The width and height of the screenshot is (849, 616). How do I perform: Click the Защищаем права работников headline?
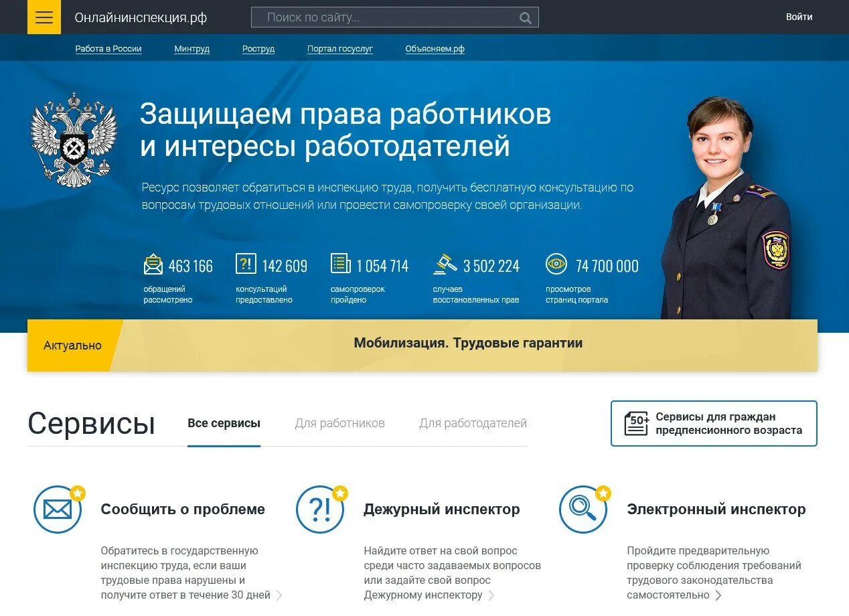pos(345,131)
